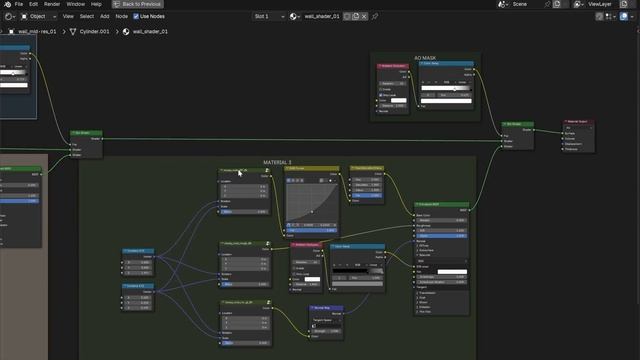Open the File menu
Screen dimensions: 640x360
[19, 4]
